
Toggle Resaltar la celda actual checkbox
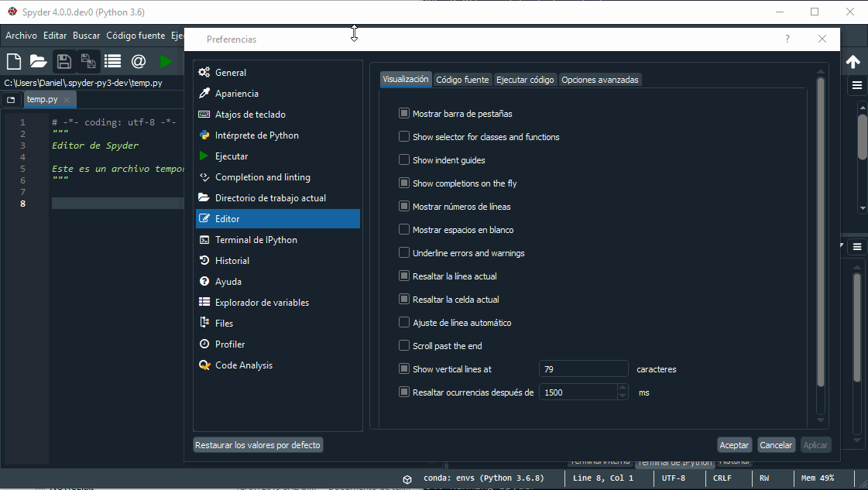click(x=404, y=300)
